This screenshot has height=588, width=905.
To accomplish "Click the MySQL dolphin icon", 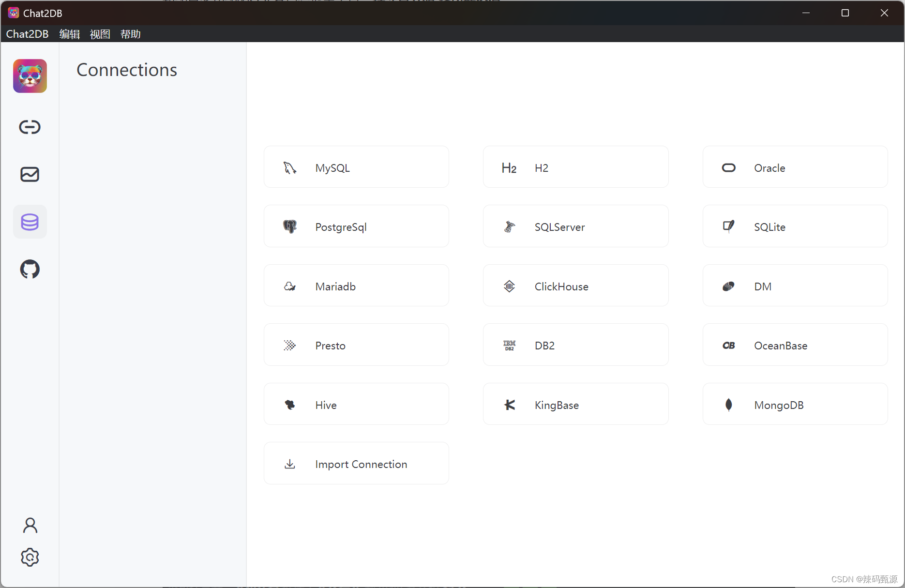I will click(290, 168).
